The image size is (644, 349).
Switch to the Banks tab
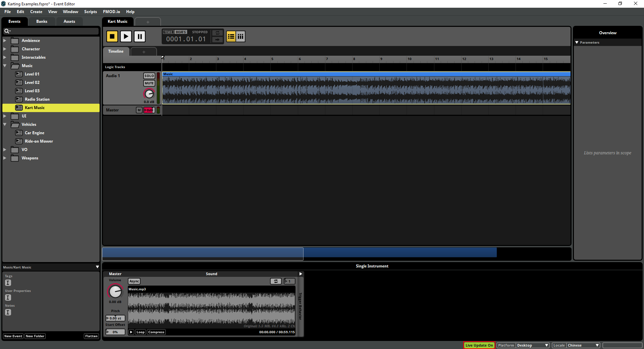[42, 21]
